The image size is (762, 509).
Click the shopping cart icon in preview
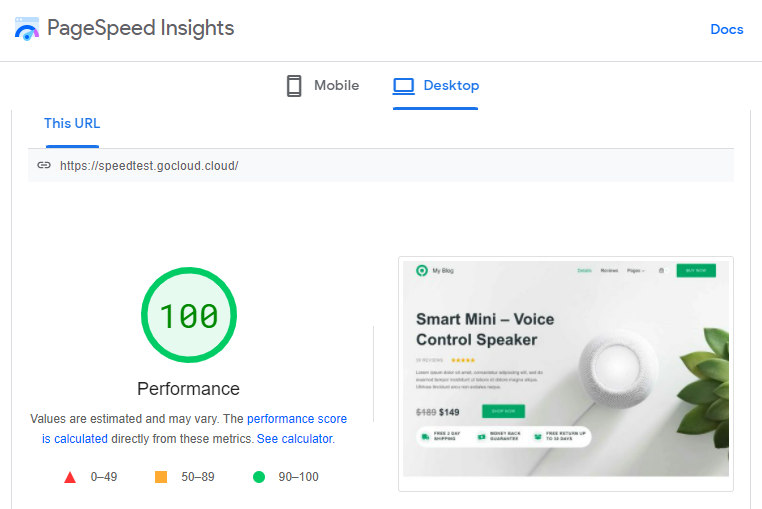point(660,270)
